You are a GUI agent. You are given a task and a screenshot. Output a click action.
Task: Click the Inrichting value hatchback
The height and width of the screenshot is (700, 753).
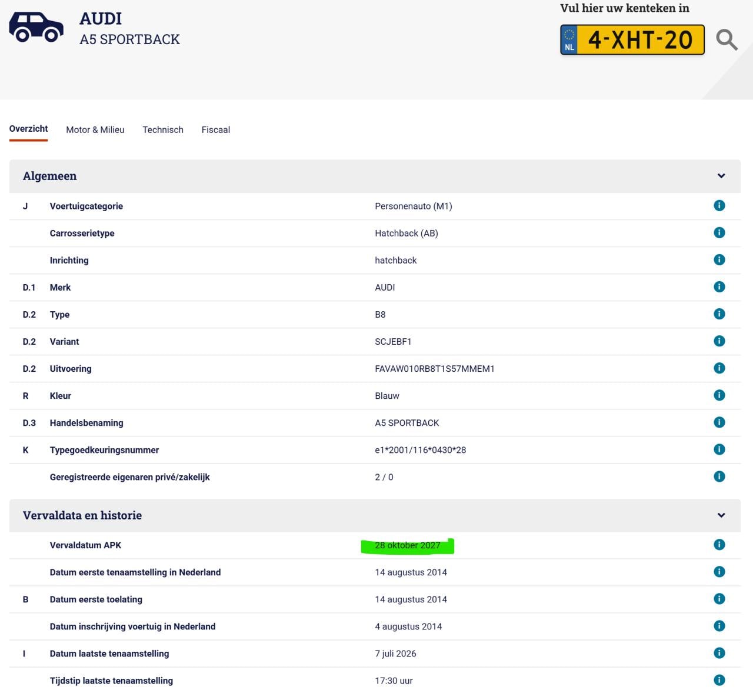click(396, 261)
